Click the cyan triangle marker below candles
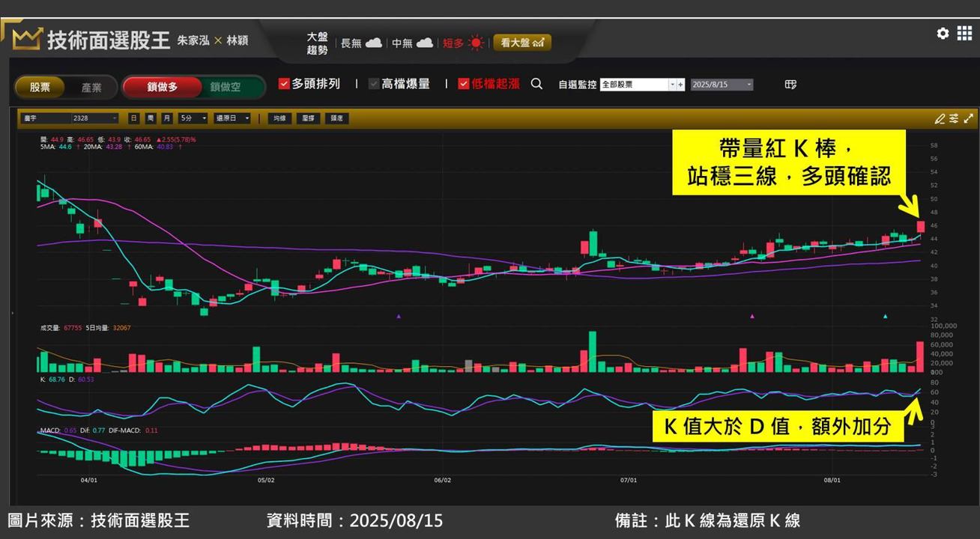Viewport: 980px width, 539px height. [885, 317]
